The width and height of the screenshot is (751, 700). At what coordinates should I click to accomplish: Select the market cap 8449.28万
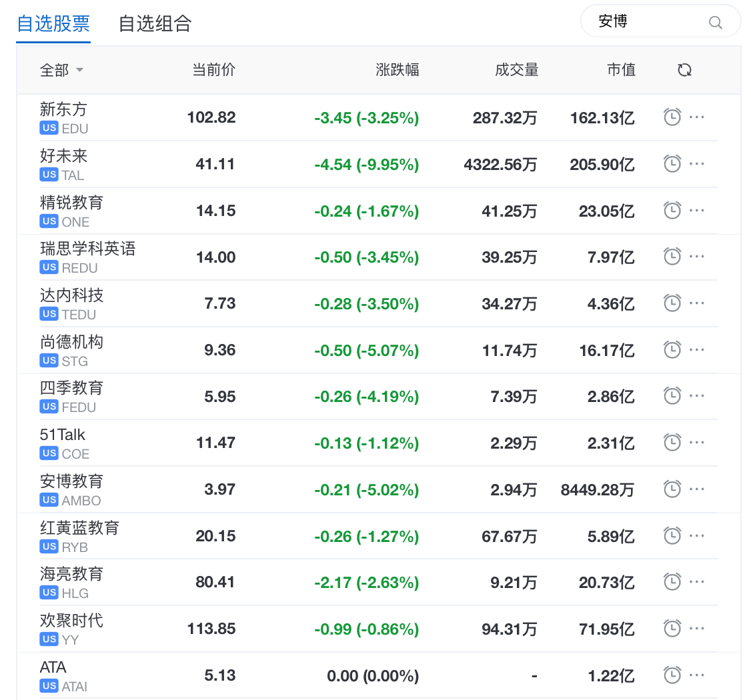598,489
